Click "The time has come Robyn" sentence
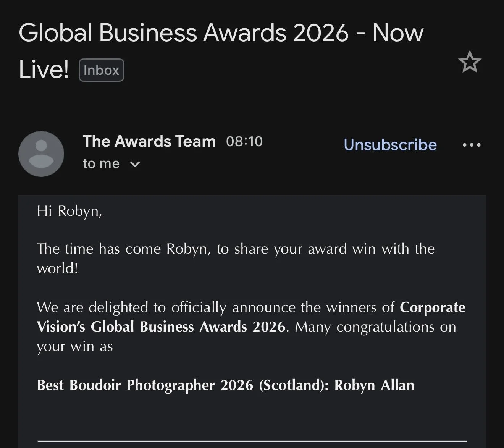This screenshot has width=504, height=448. [123, 249]
